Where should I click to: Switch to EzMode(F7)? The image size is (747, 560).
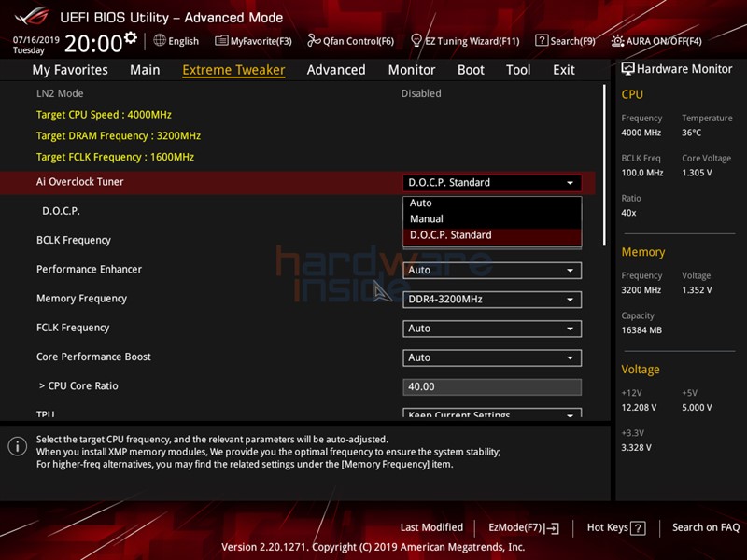click(524, 527)
